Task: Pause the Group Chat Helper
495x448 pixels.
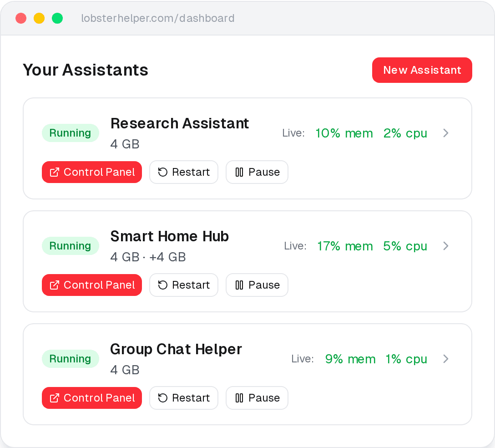Action: coord(257,398)
